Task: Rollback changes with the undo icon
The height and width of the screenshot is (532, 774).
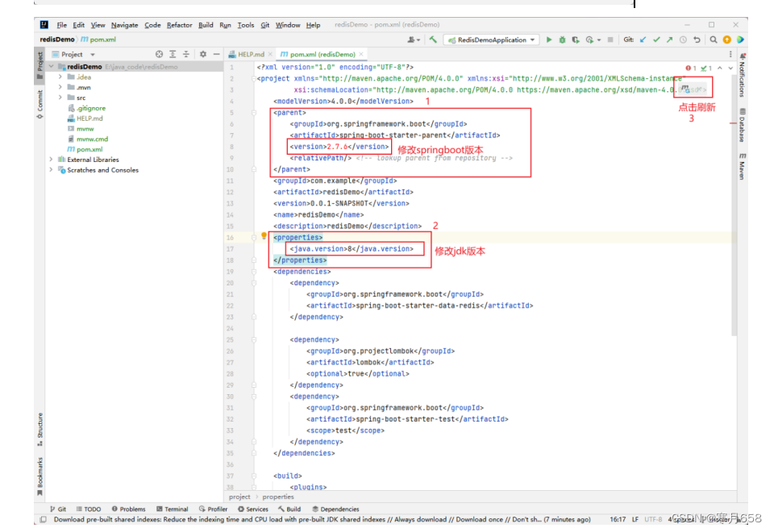Action: click(697, 39)
